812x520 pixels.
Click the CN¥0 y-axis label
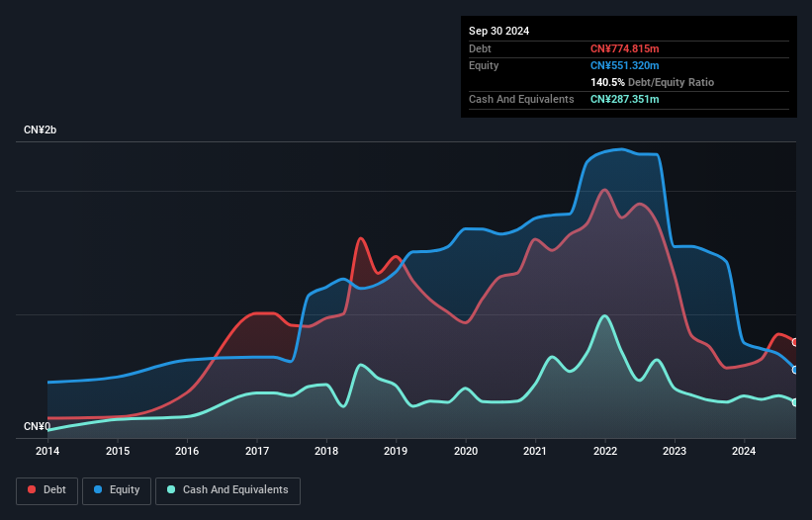point(37,426)
